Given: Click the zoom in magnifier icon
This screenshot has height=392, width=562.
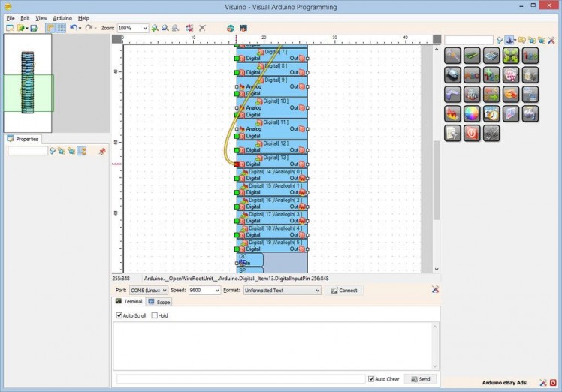Looking at the screenshot, I should click(x=155, y=28).
